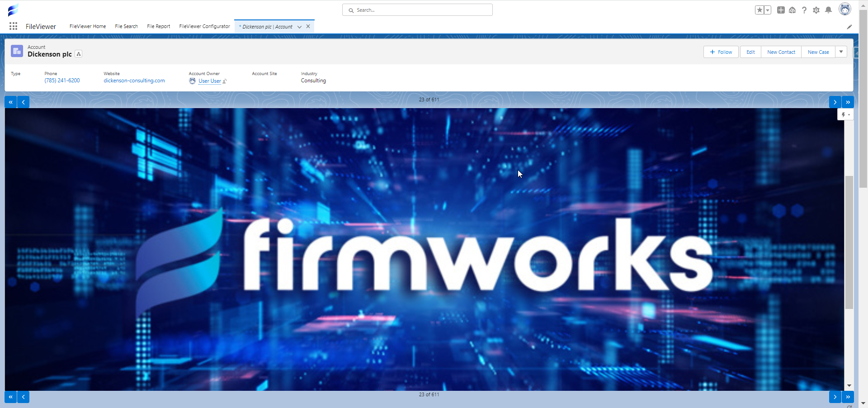
Task: Click the top '23 of 611' counter
Action: 429,100
